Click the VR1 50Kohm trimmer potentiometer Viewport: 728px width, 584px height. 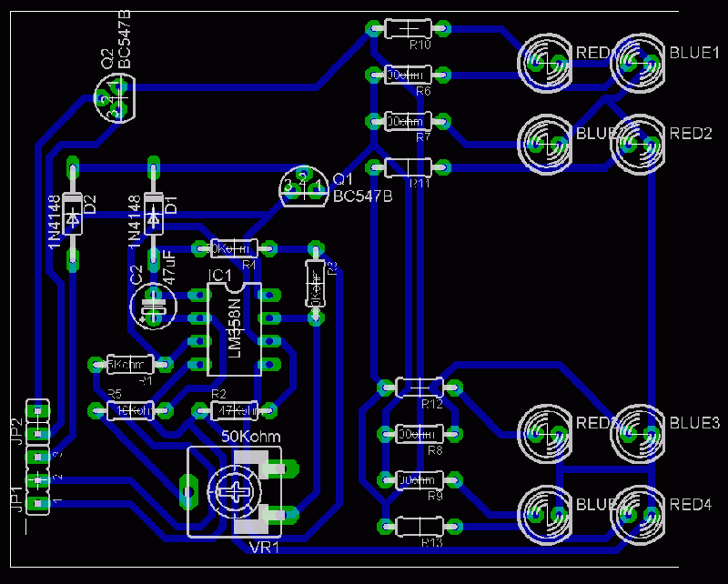pos(237,492)
